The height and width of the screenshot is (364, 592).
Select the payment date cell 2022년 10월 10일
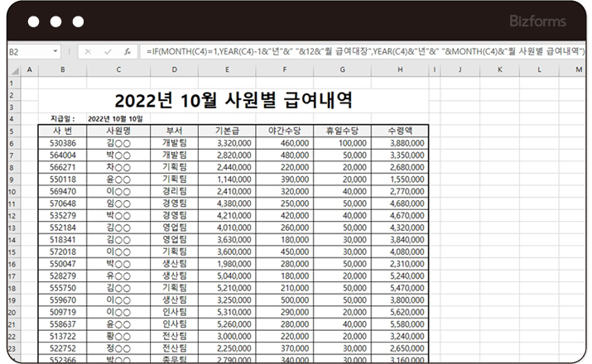(118, 119)
